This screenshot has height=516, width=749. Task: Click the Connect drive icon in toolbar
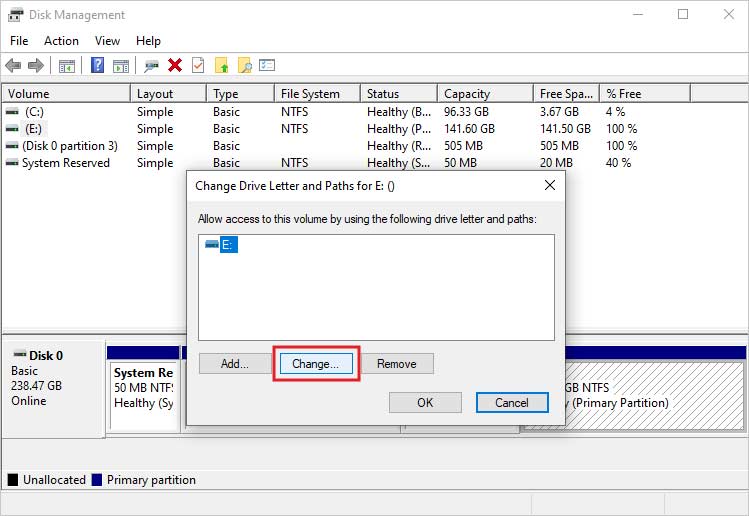point(151,65)
